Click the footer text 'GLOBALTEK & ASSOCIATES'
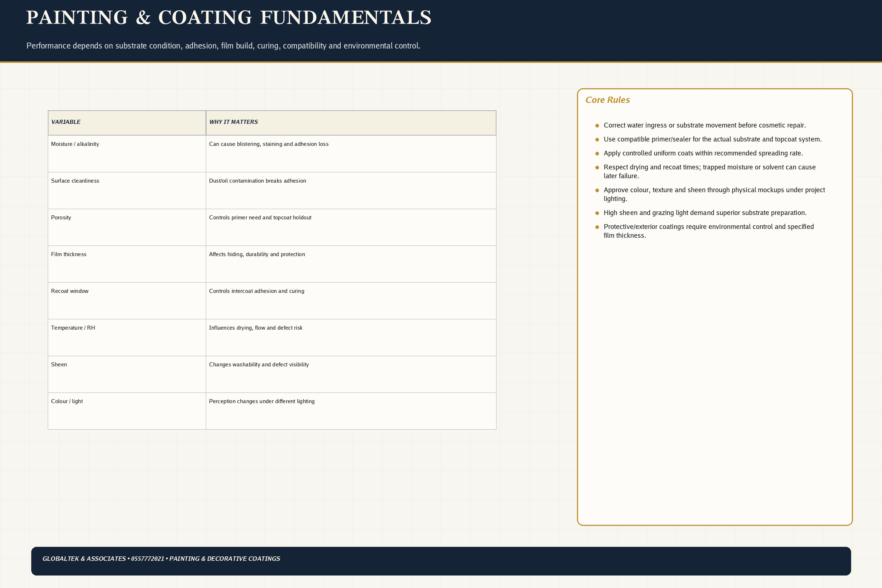This screenshot has height=588, width=882. 84,559
